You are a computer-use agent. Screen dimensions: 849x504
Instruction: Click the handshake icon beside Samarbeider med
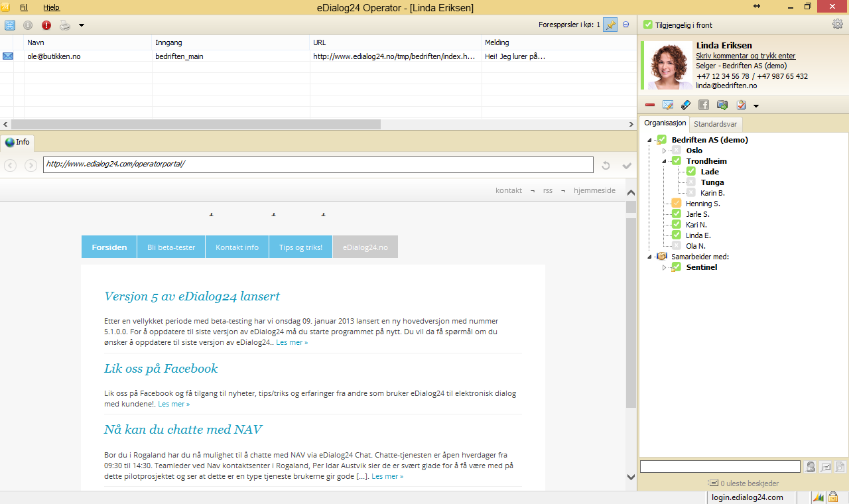pyautogui.click(x=661, y=257)
